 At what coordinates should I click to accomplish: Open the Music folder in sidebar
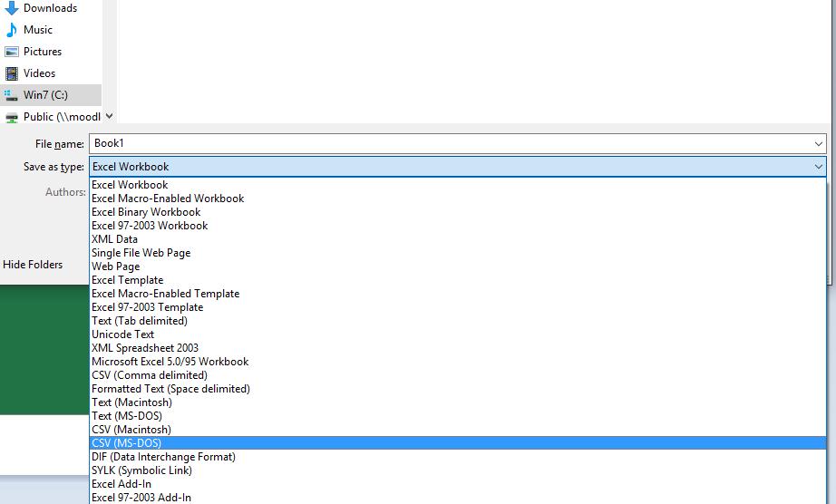coord(50,30)
